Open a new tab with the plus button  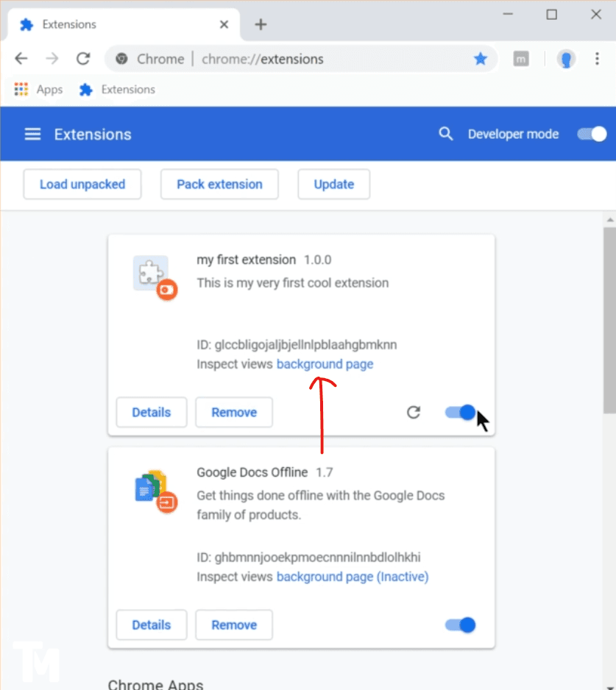click(261, 25)
